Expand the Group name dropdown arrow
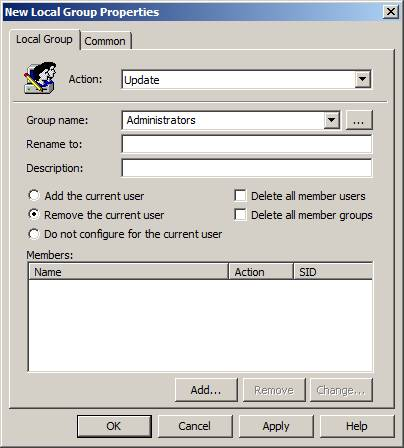Image resolution: width=404 pixels, height=448 pixels. [x=332, y=120]
